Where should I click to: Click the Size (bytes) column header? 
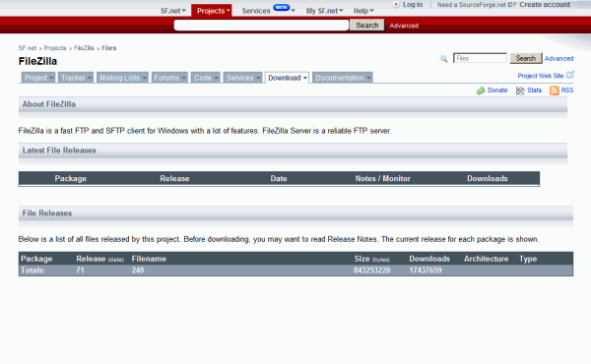(372, 259)
